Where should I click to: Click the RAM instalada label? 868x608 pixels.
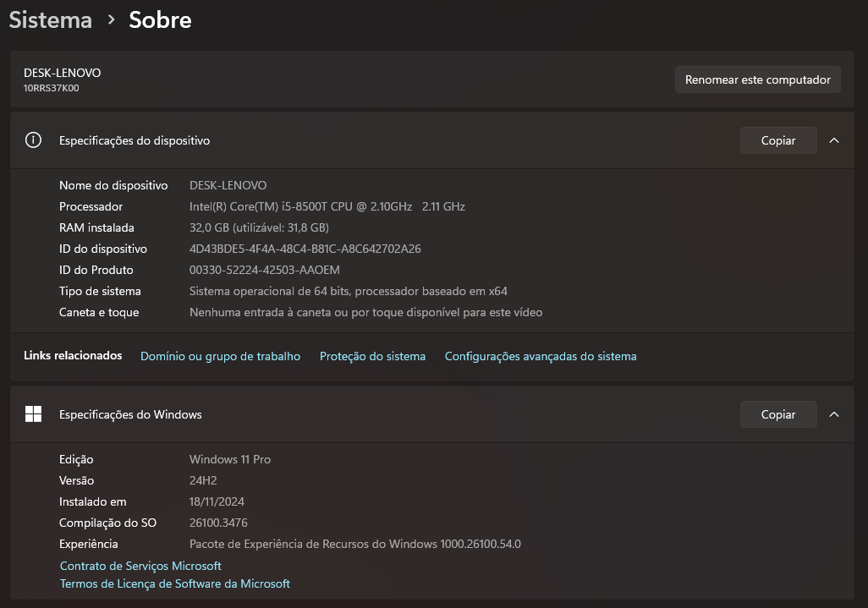(x=96, y=227)
